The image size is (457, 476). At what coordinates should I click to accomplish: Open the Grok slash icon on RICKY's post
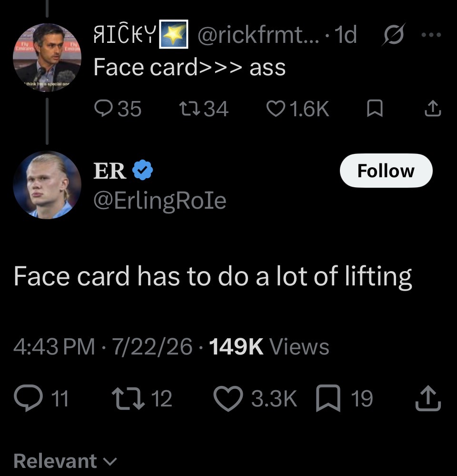coord(393,34)
